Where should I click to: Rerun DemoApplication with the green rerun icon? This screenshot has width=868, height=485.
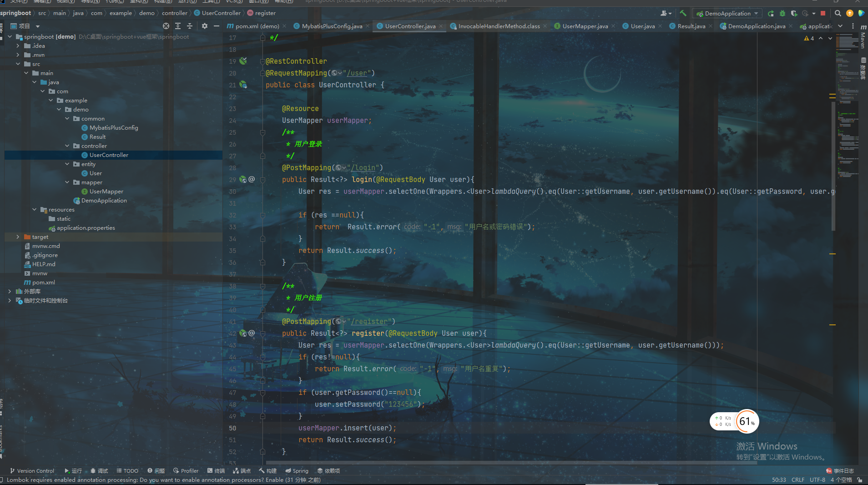(x=771, y=13)
